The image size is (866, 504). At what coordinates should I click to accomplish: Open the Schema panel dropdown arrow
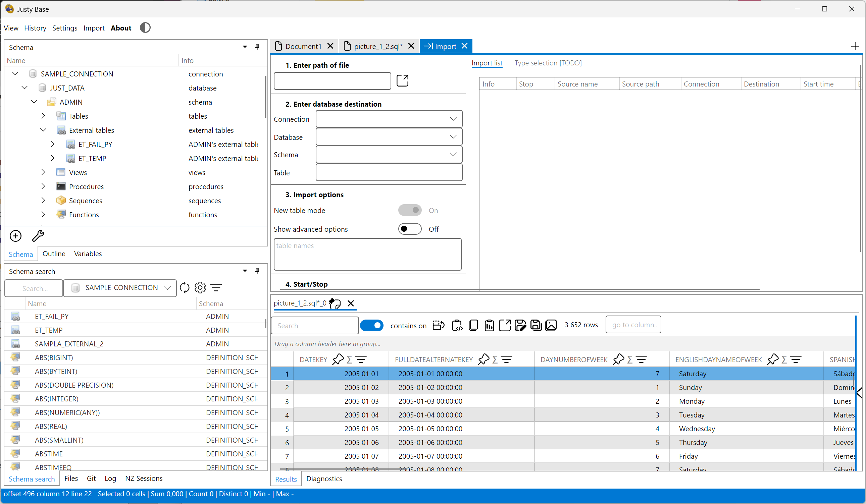click(245, 47)
